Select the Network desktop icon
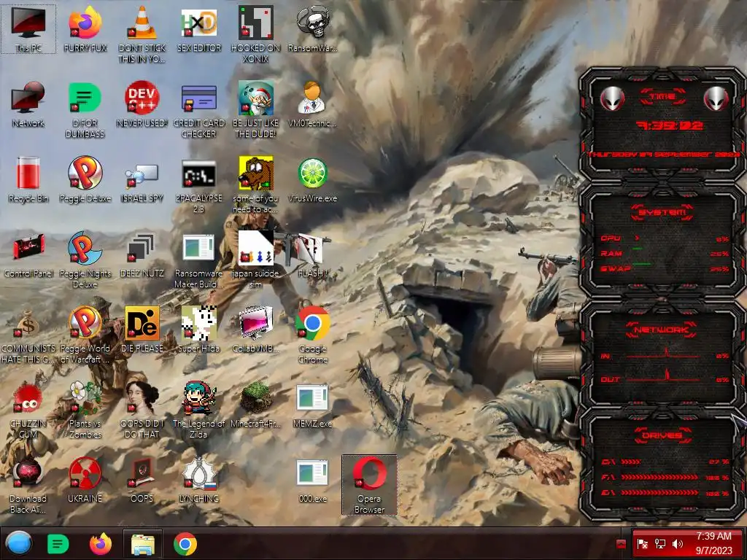The image size is (747, 560). [28, 105]
